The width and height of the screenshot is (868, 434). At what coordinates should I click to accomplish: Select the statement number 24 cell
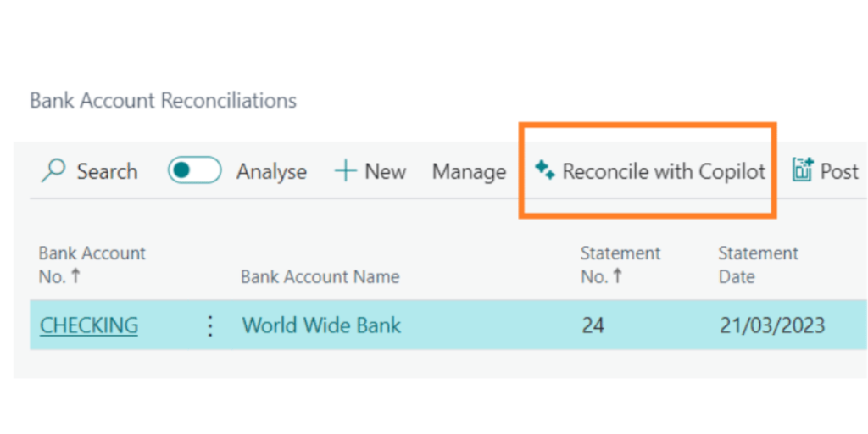coord(593,325)
